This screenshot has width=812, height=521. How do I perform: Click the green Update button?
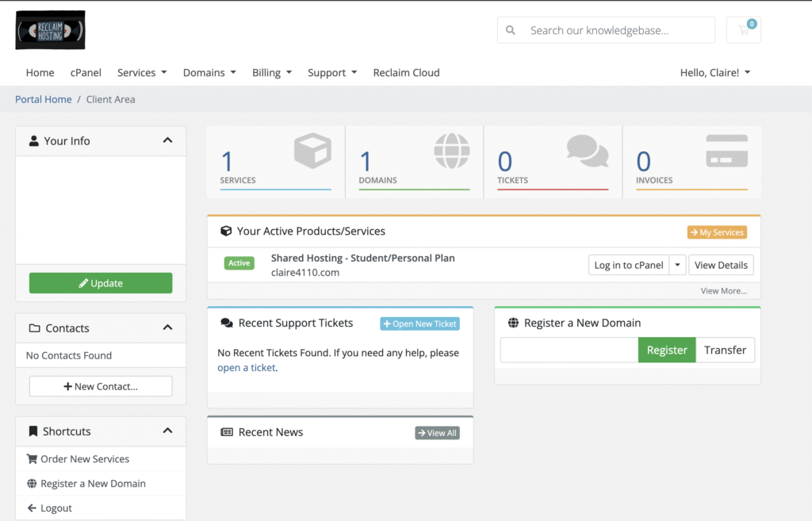101,283
